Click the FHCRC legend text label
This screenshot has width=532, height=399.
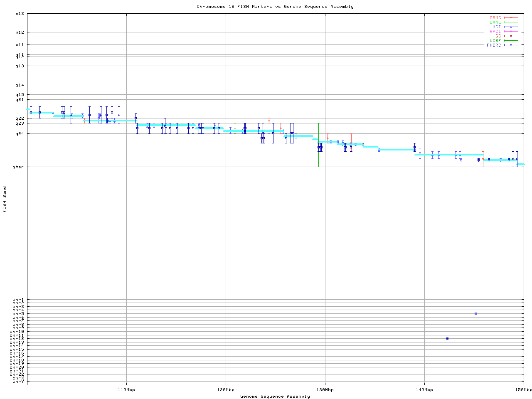pyautogui.click(x=494, y=45)
